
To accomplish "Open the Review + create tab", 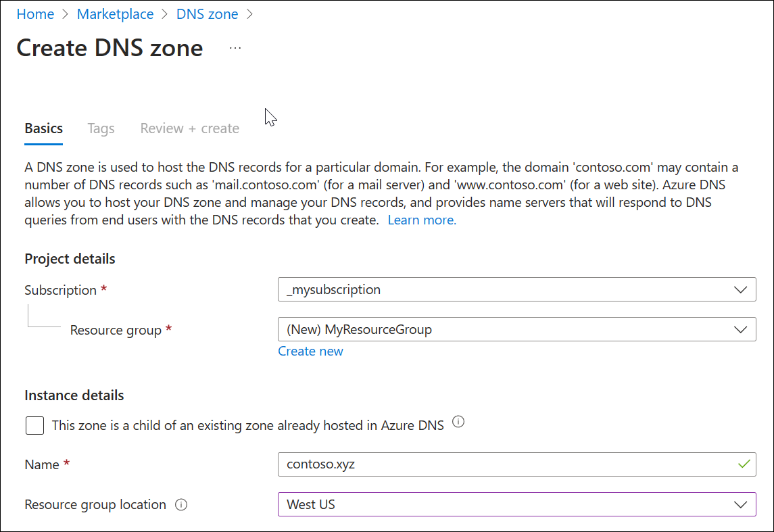I will pos(189,128).
